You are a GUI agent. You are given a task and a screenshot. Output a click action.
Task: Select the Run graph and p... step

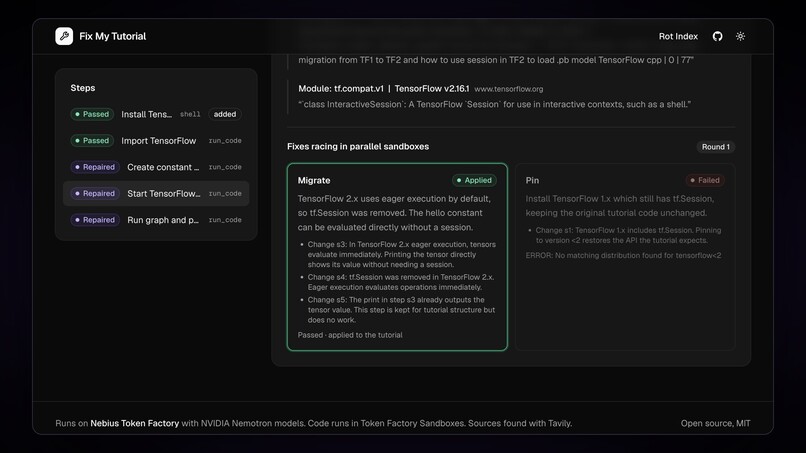click(156, 220)
